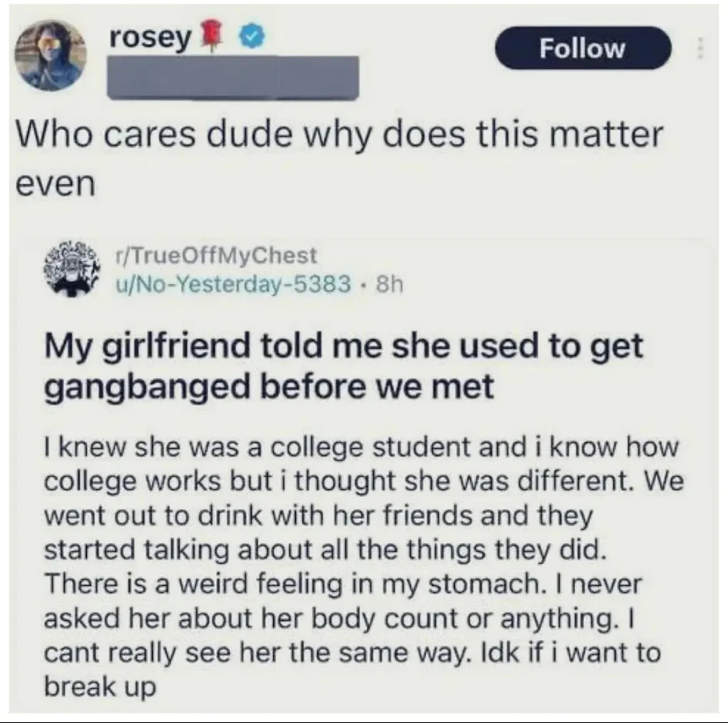This screenshot has height=723, width=728.
Task: Click "break up" at the post's end
Action: 100,689
